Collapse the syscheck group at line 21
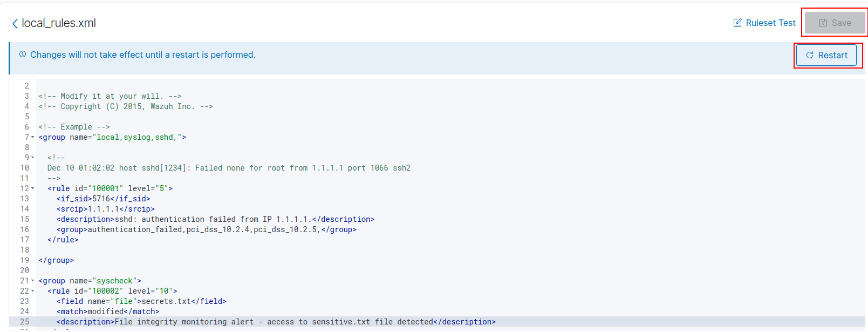This screenshot has width=868, height=332. pyautogui.click(x=33, y=281)
